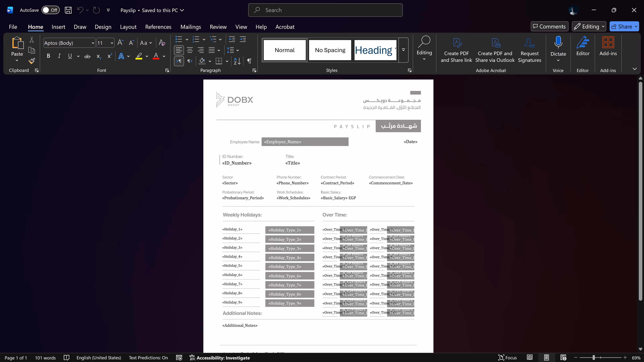The width and height of the screenshot is (644, 362).
Task: Adjust the zoom slider handle
Action: (x=594, y=357)
